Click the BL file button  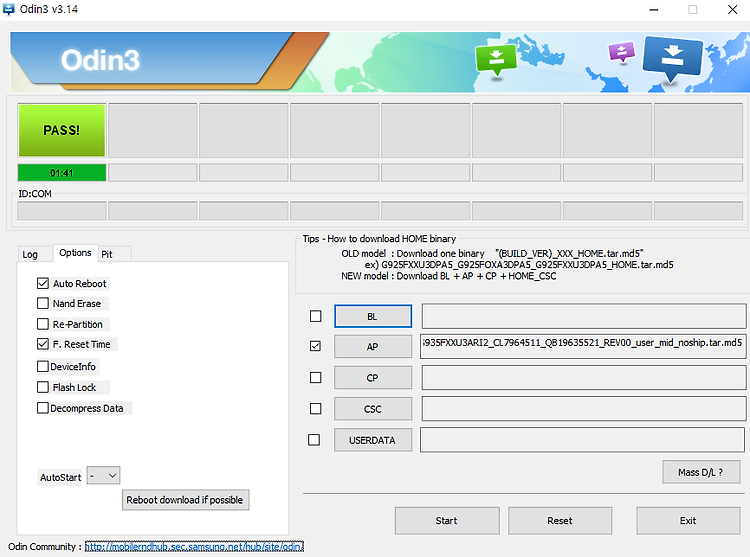pyautogui.click(x=373, y=317)
